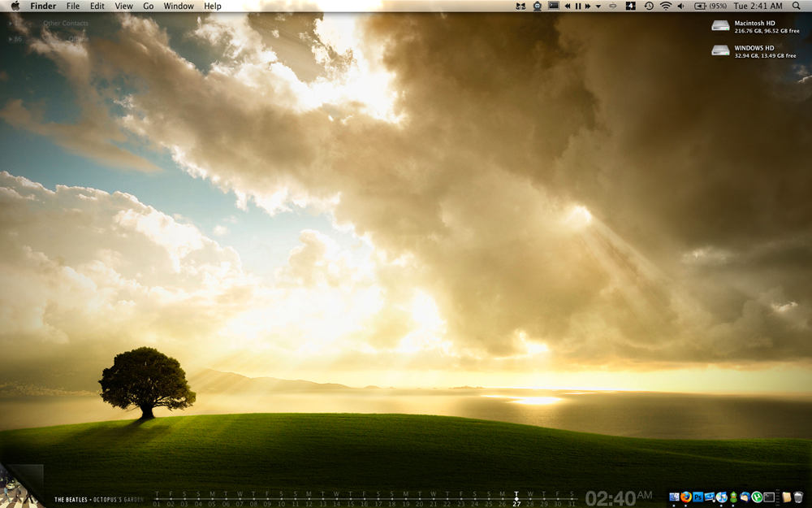Skip to previous track in menu bar
The height and width of the screenshot is (508, 812).
(x=568, y=7)
